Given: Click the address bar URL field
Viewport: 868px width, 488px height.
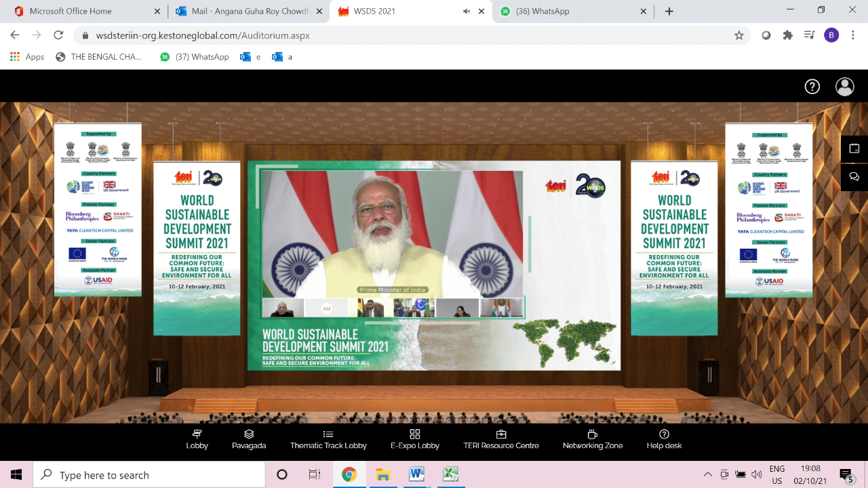Looking at the screenshot, I should pos(411,35).
